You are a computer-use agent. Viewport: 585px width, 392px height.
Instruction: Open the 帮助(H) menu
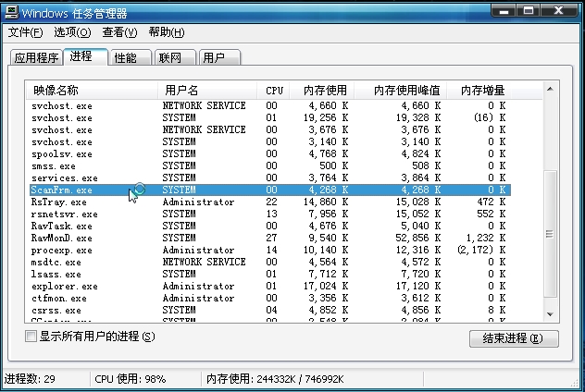[167, 32]
